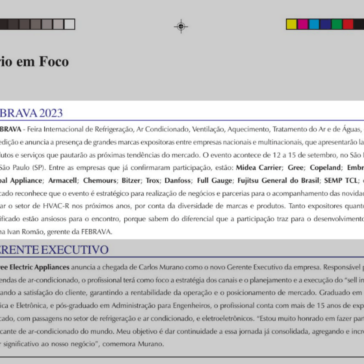Viewport: 364px width, 364px height.
Task: Click the bold text "Fujitsu General do Brasil"
Action: click(x=278, y=181)
